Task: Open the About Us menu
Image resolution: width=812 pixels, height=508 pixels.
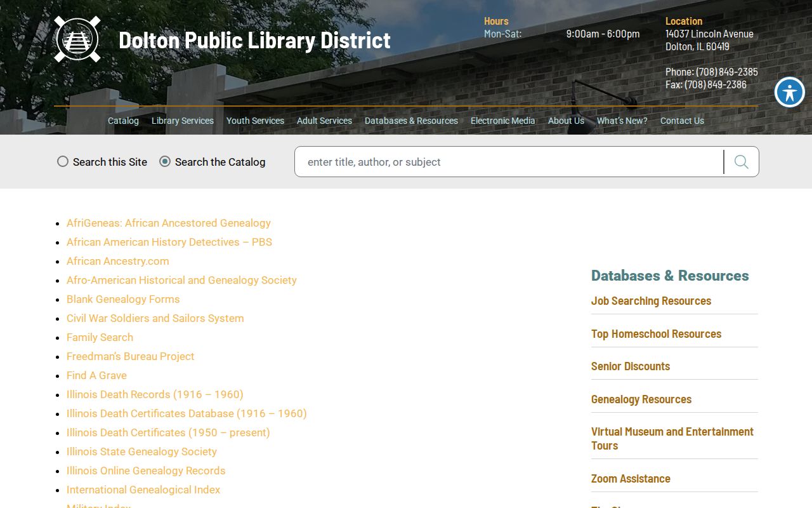Action: (x=566, y=121)
